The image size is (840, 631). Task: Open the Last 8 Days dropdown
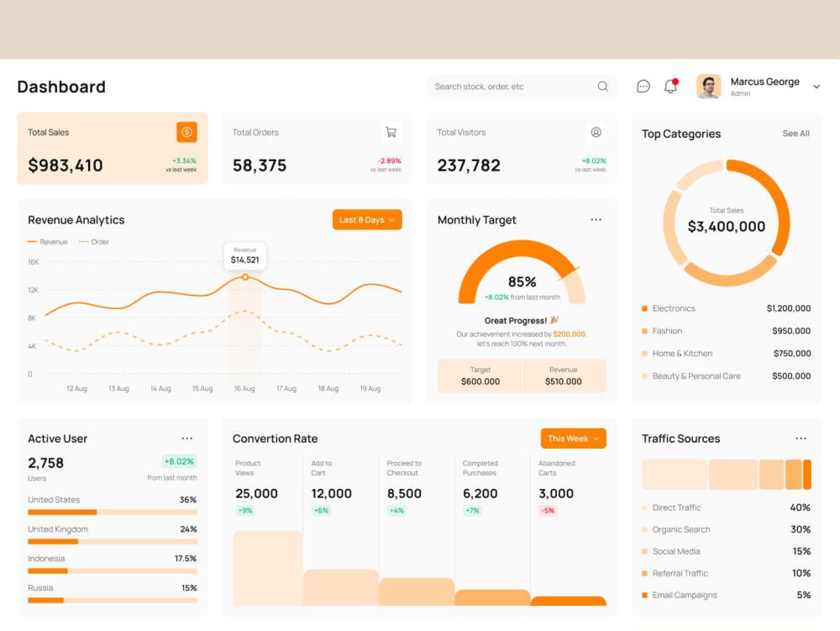coord(367,219)
